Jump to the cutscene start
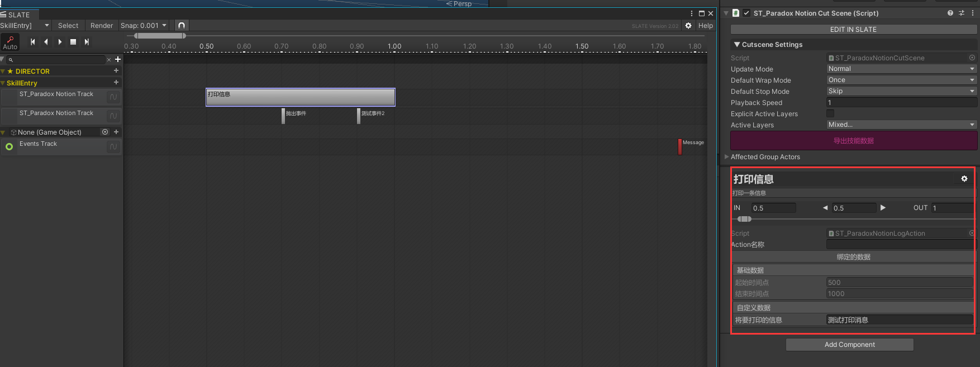This screenshot has width=980, height=367. (33, 42)
